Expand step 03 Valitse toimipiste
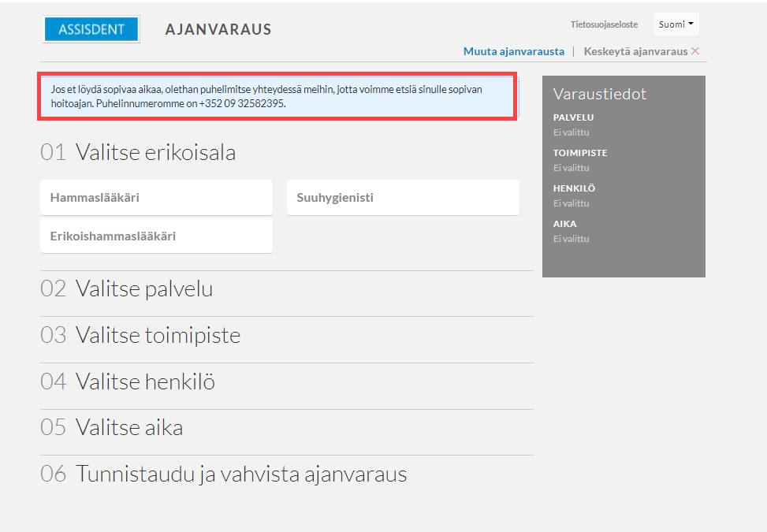The height and width of the screenshot is (532, 767). (140, 335)
